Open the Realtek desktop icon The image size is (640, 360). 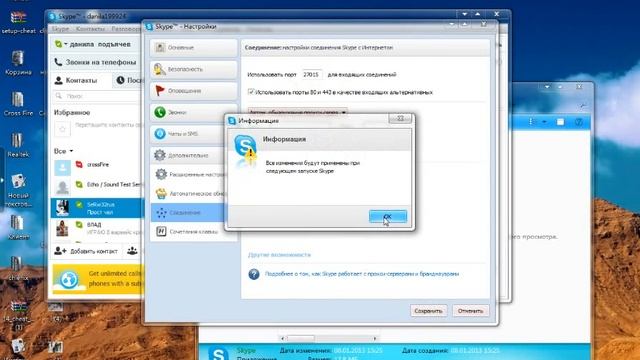tap(18, 145)
